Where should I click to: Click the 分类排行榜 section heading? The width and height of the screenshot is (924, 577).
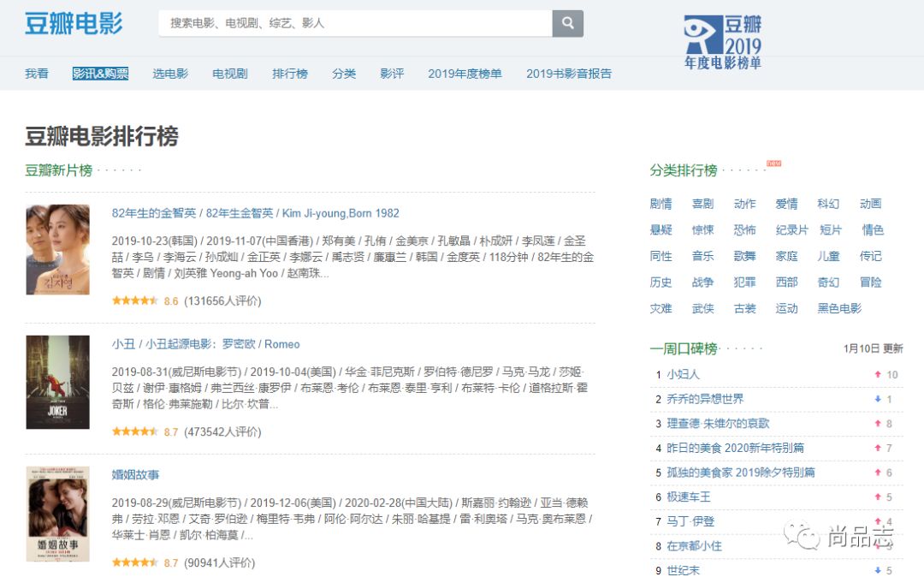click(x=683, y=171)
